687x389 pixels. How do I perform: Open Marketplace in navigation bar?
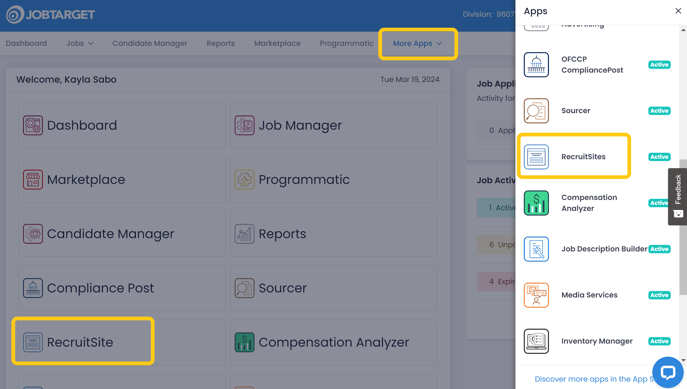[277, 43]
